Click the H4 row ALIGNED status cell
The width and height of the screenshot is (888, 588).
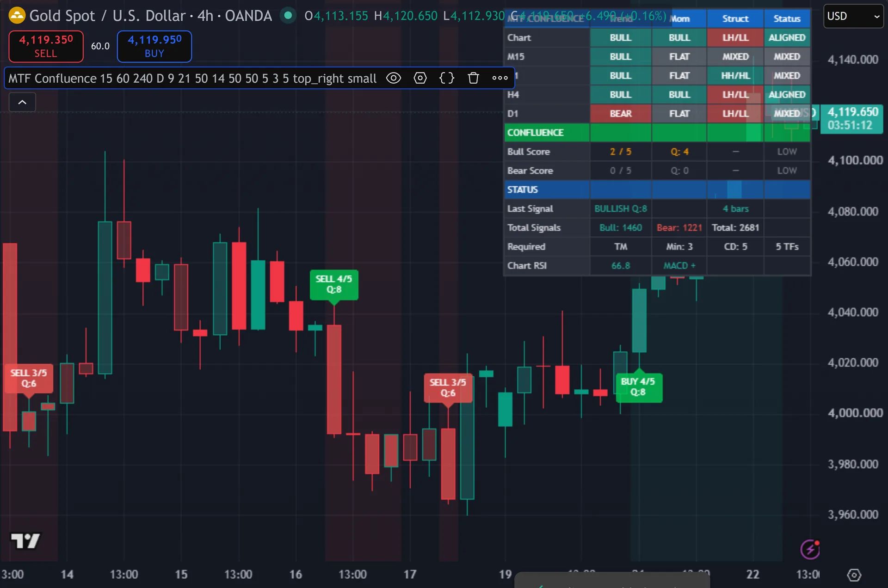point(787,94)
